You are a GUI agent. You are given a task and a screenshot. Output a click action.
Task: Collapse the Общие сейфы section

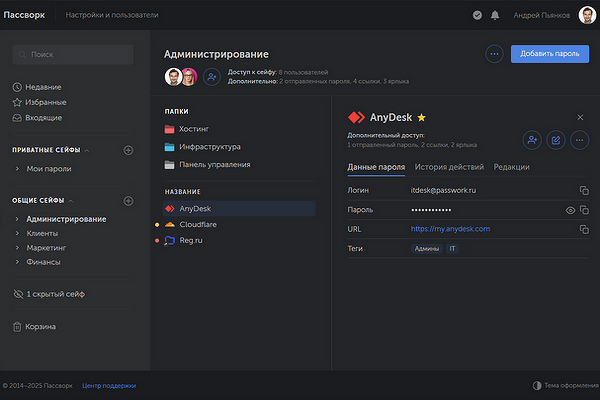[71, 201]
